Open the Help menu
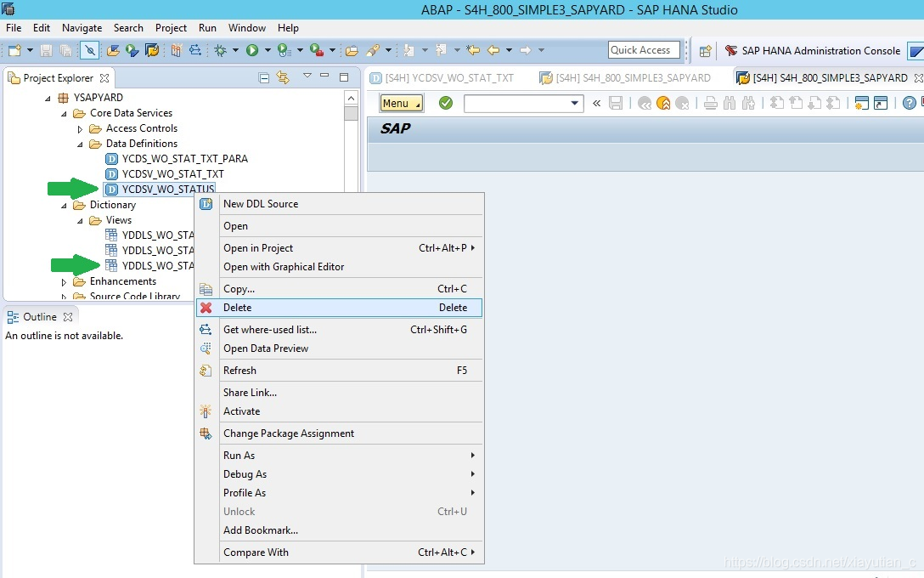The image size is (924, 578). click(x=288, y=28)
